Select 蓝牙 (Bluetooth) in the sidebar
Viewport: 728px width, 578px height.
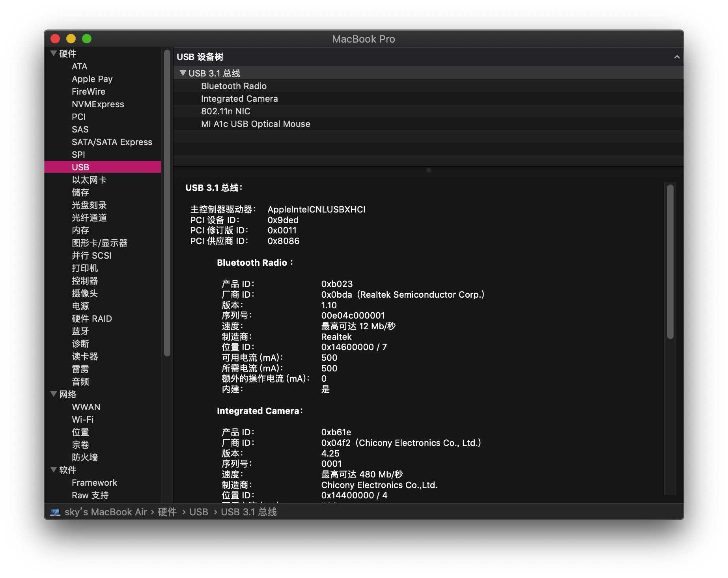coord(80,331)
